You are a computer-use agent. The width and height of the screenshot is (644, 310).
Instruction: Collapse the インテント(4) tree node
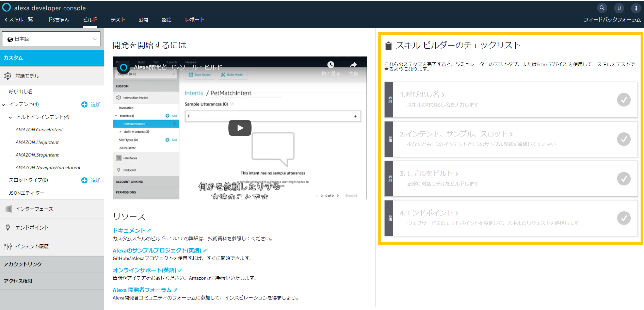[x=4, y=105]
